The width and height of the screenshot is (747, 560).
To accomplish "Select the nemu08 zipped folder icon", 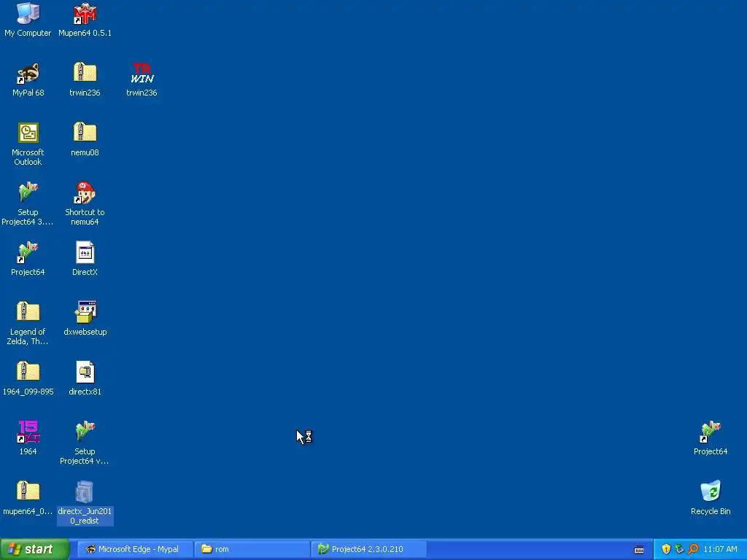I will click(x=85, y=132).
